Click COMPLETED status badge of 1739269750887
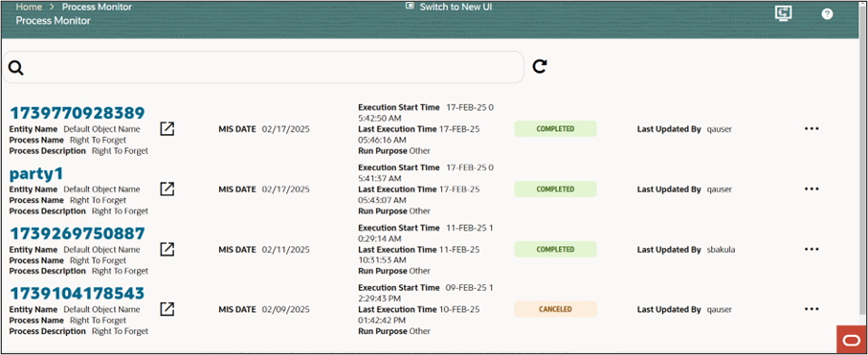868x355 pixels. [555, 249]
